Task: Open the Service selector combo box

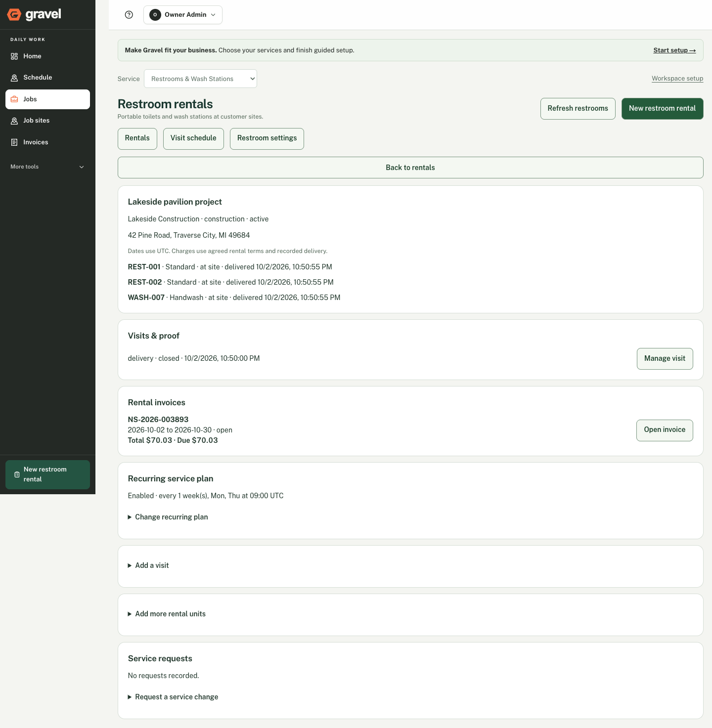Action: pos(200,79)
